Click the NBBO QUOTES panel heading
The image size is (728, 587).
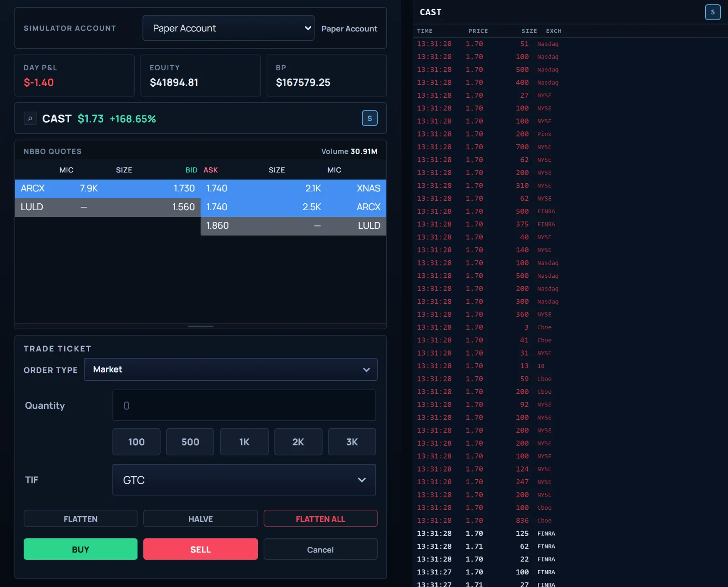[53, 151]
